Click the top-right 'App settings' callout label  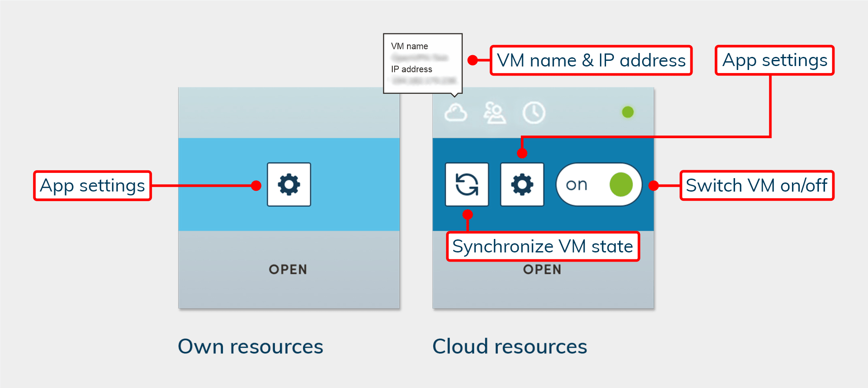(775, 60)
